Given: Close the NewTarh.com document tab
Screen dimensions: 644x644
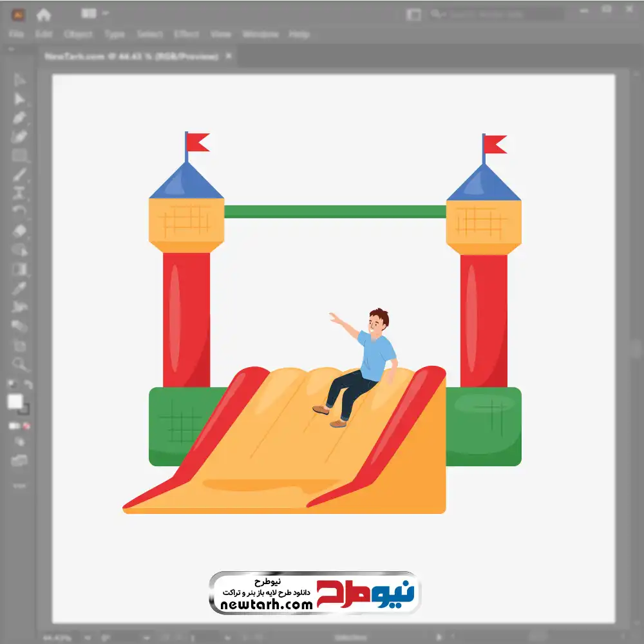Looking at the screenshot, I should click(229, 56).
